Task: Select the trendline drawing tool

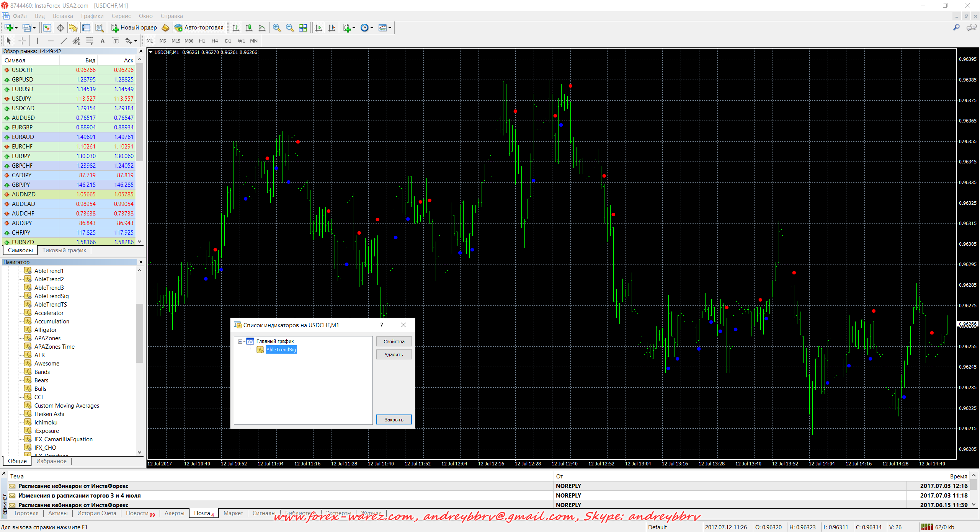Action: [64, 41]
